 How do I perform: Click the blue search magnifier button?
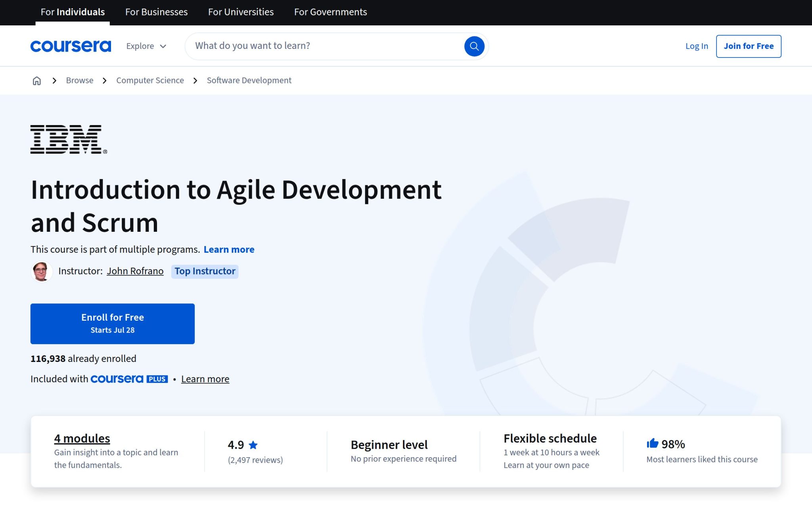pyautogui.click(x=474, y=46)
